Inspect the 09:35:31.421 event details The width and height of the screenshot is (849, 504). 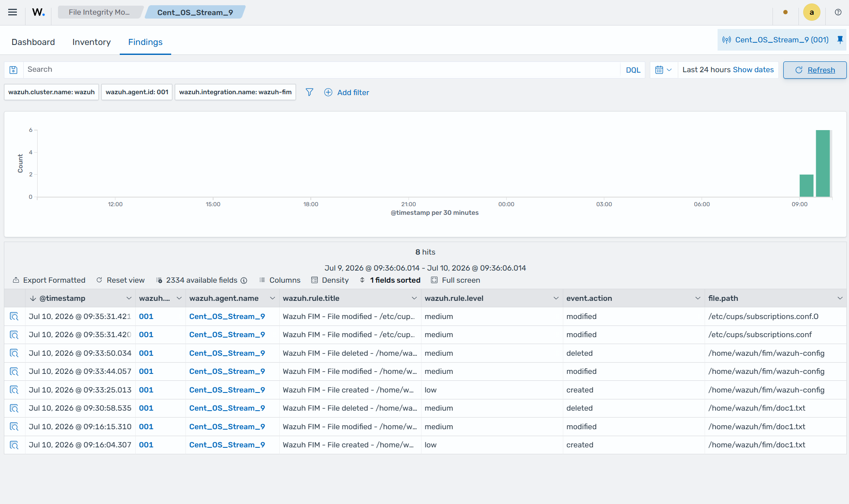tap(14, 316)
